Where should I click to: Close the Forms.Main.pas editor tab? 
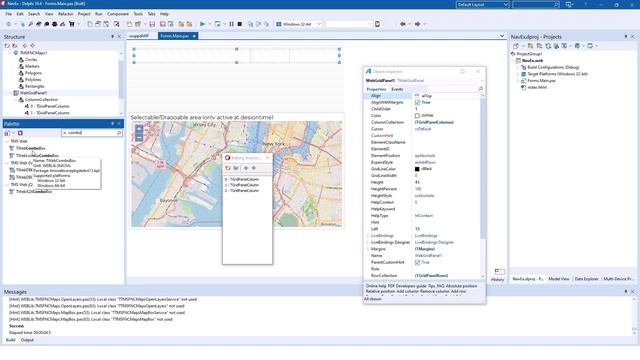pos(194,36)
